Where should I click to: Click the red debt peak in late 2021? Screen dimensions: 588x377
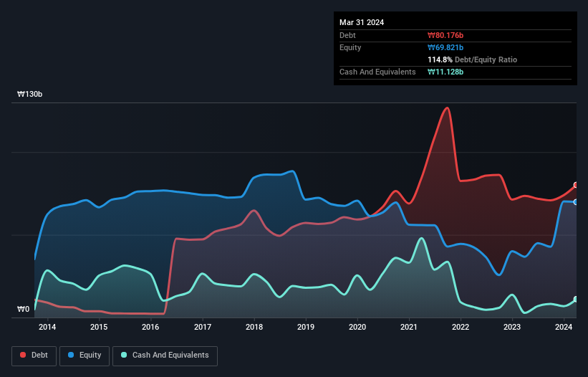[x=447, y=108]
